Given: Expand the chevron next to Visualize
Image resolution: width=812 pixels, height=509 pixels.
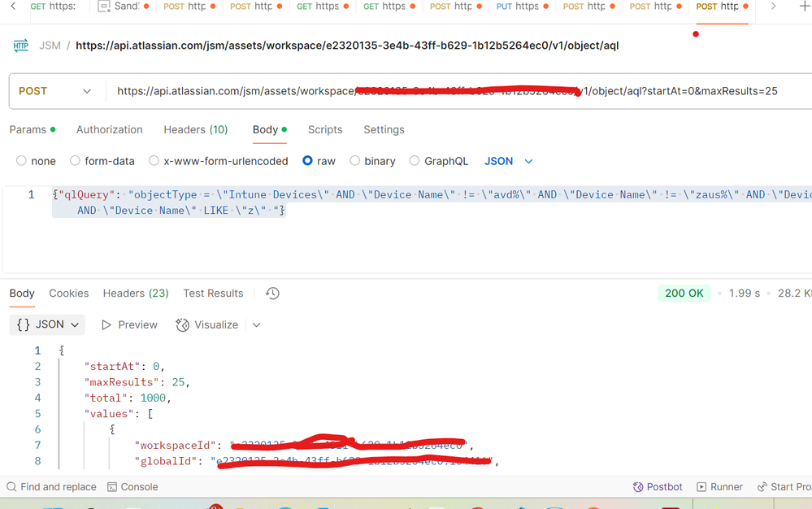Looking at the screenshot, I should tap(256, 325).
